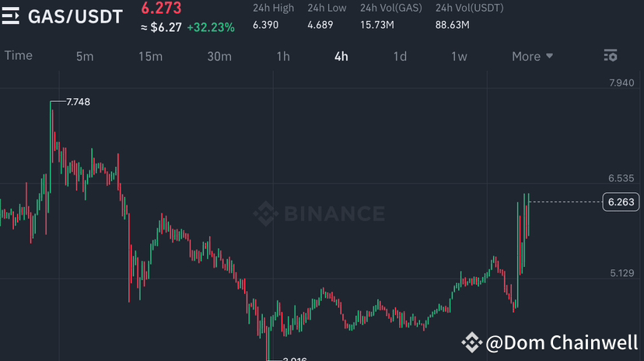Click the 6.263 current price label
Image resolution: width=644 pixels, height=361 pixels.
pos(621,202)
